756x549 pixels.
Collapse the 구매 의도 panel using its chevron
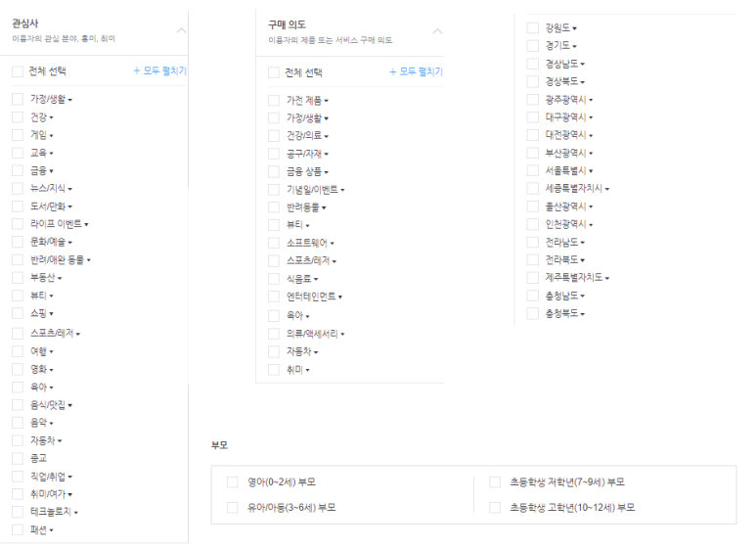436,31
